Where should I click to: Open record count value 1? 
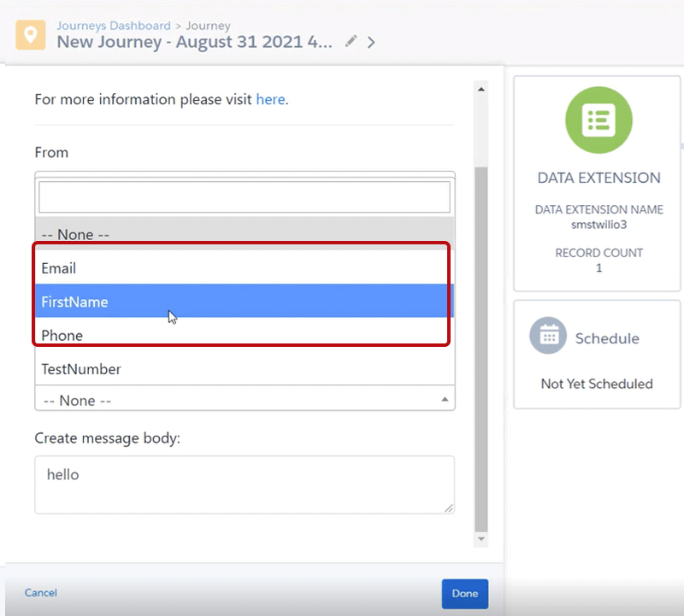point(598,268)
